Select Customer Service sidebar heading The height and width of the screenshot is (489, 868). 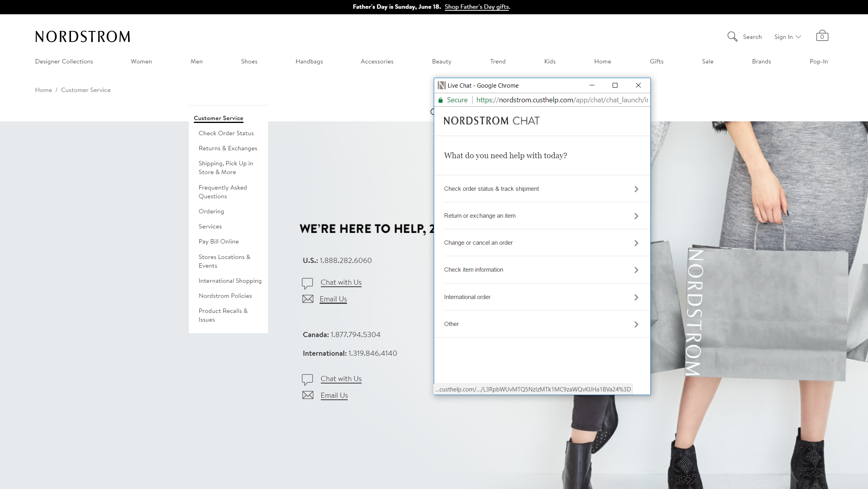click(218, 118)
